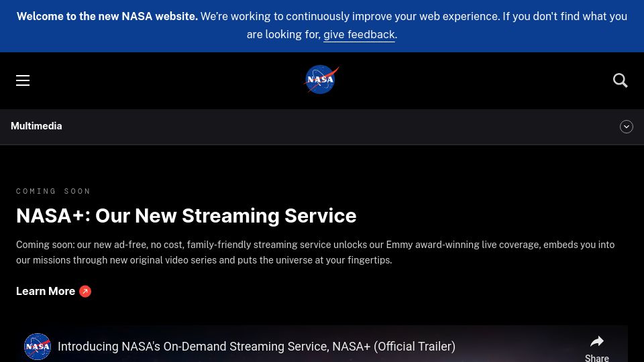Open the hamburger navigation menu

pos(23,80)
